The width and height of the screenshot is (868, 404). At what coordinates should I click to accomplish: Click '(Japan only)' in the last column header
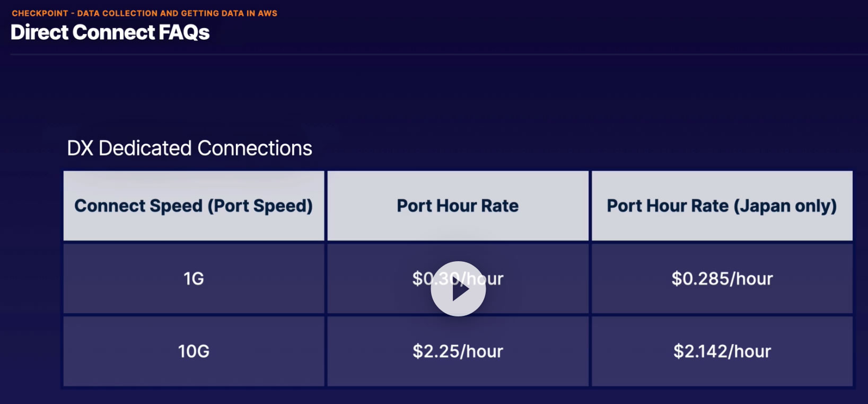(x=785, y=206)
